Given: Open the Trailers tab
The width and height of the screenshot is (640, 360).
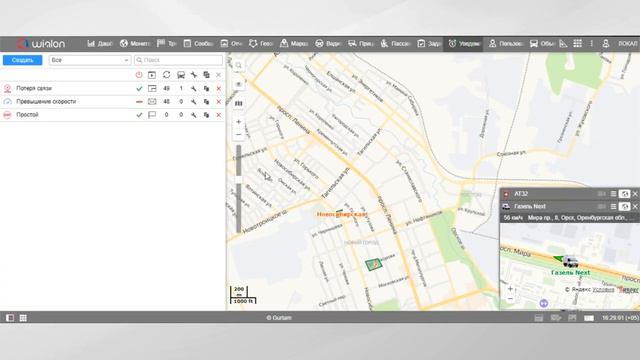Looking at the screenshot, I should (x=360, y=43).
